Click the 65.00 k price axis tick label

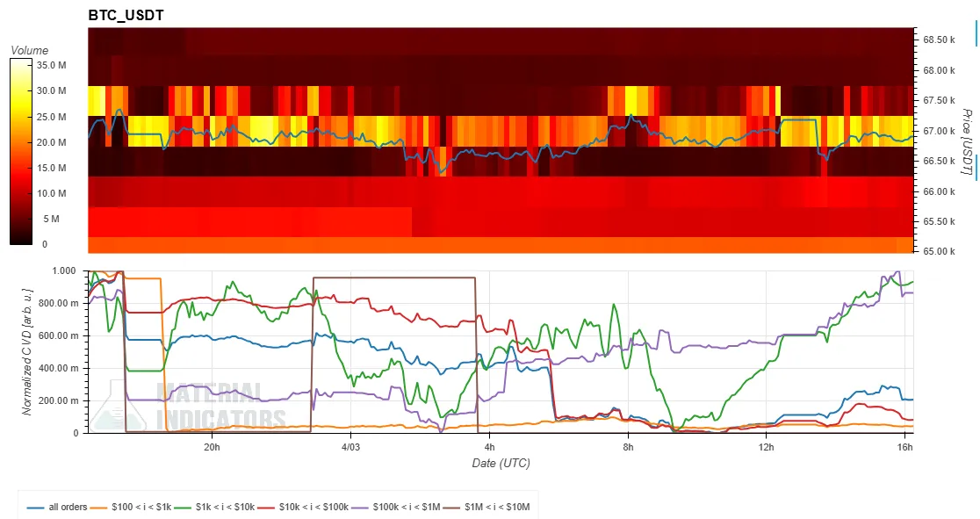(x=939, y=251)
